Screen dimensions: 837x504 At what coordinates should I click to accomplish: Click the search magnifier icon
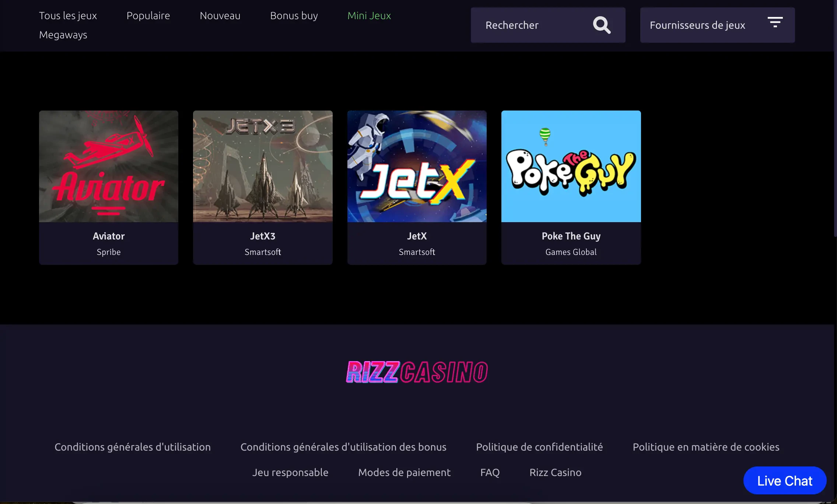pyautogui.click(x=602, y=25)
